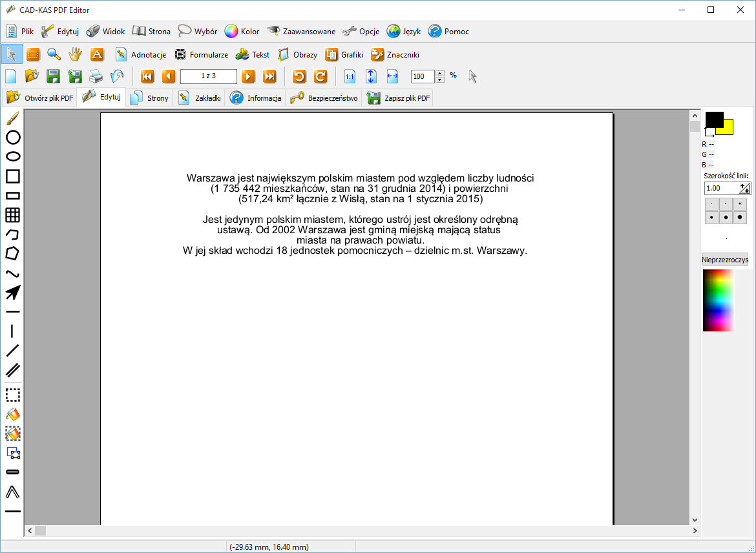The width and height of the screenshot is (756, 553).
Task: Fit page height to window
Action: pos(371,76)
